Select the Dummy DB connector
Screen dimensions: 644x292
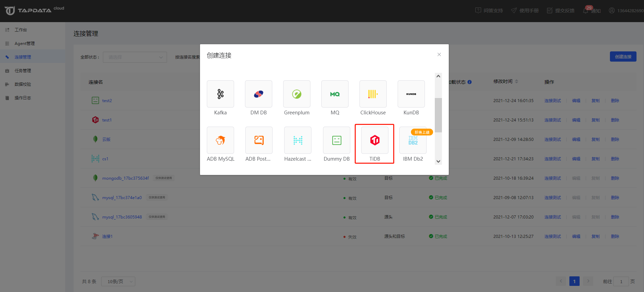click(337, 140)
